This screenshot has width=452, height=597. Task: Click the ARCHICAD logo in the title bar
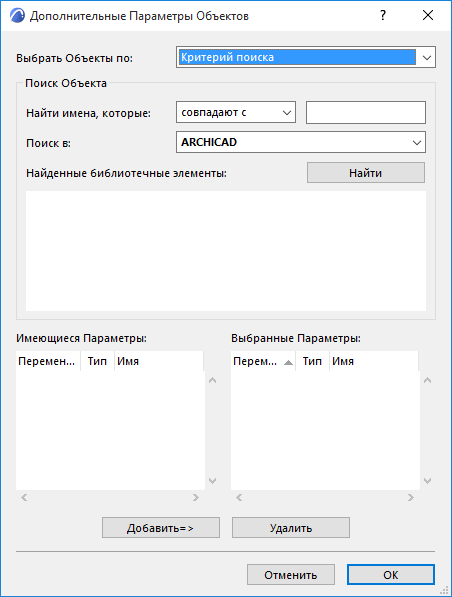[x=17, y=16]
